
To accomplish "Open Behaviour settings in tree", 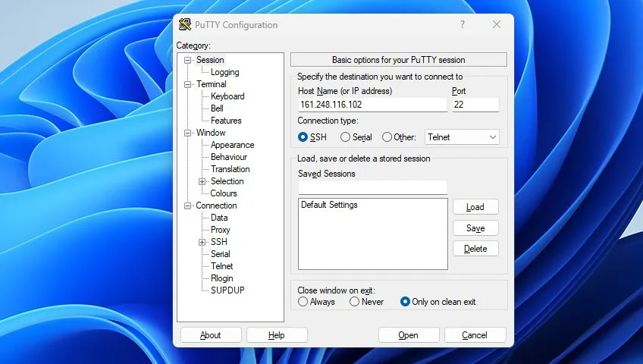I will click(x=229, y=157).
